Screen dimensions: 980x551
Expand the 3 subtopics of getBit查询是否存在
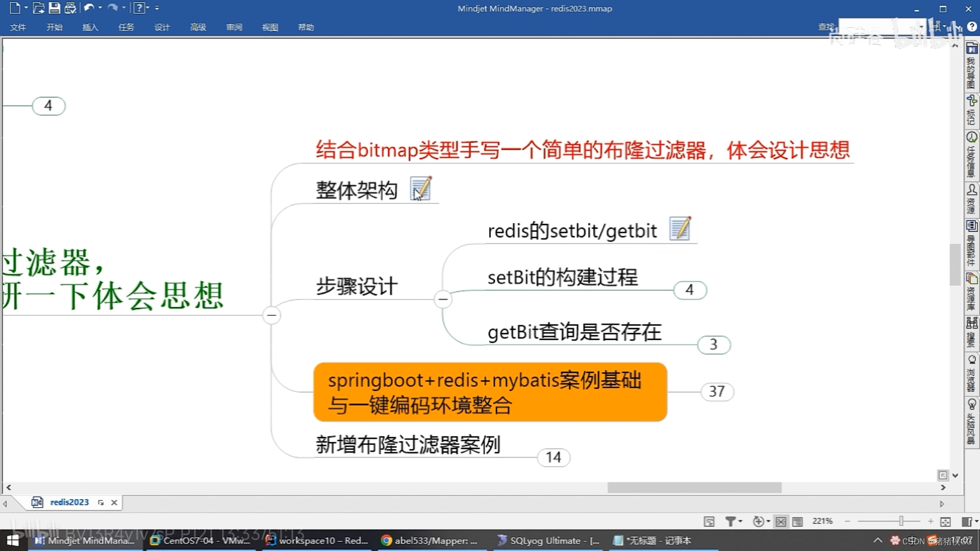[714, 344]
